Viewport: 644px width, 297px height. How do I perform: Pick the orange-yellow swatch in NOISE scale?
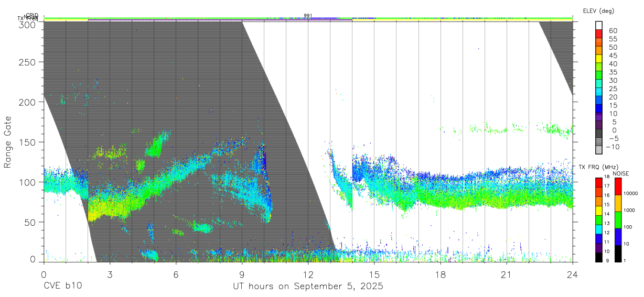coord(618,203)
